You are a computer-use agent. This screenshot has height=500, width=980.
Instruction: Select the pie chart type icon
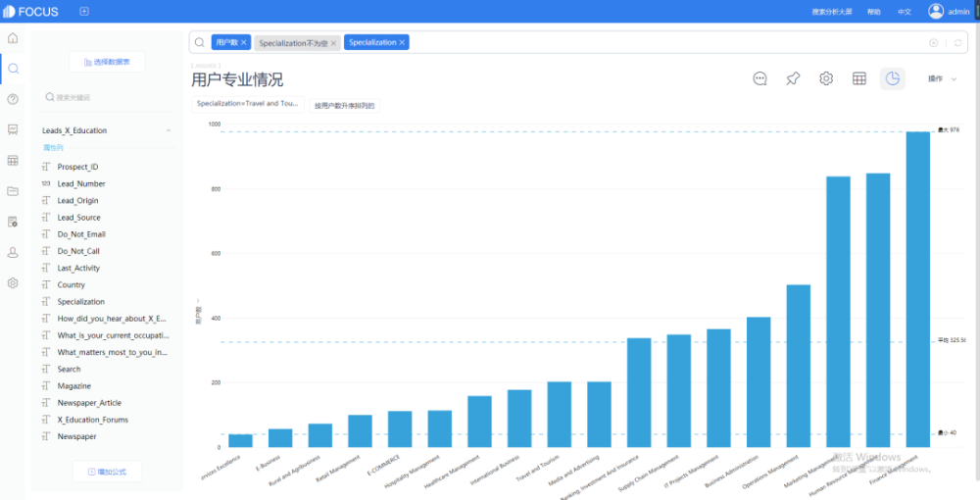[x=892, y=79]
